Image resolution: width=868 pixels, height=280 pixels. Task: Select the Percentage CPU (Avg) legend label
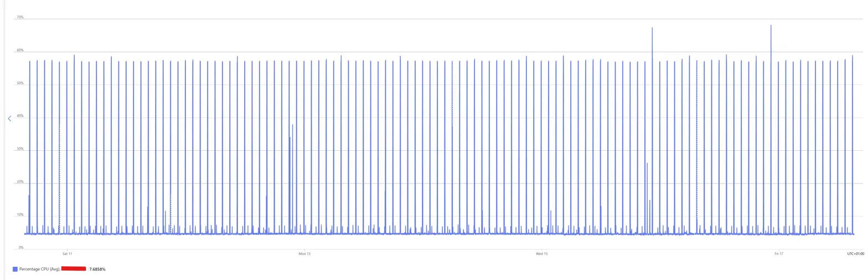click(x=39, y=269)
